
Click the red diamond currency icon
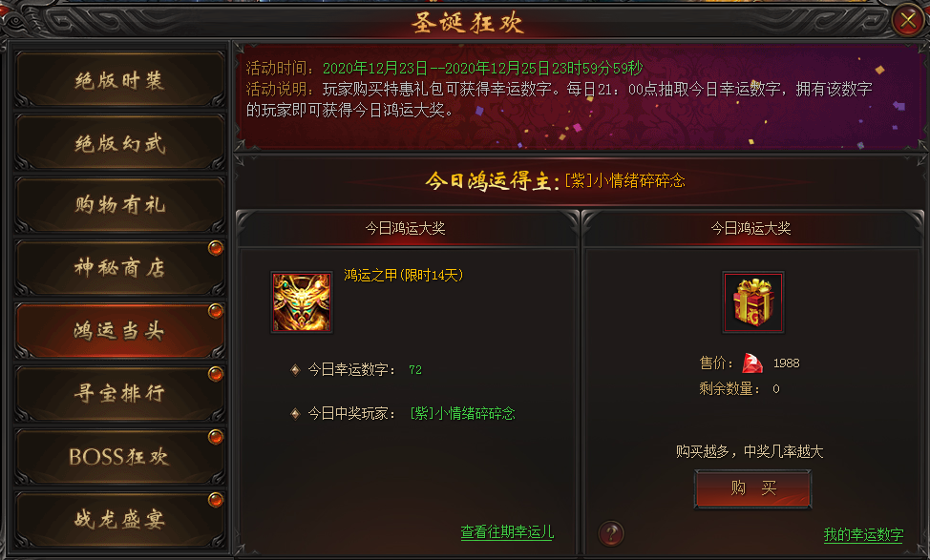click(x=752, y=363)
